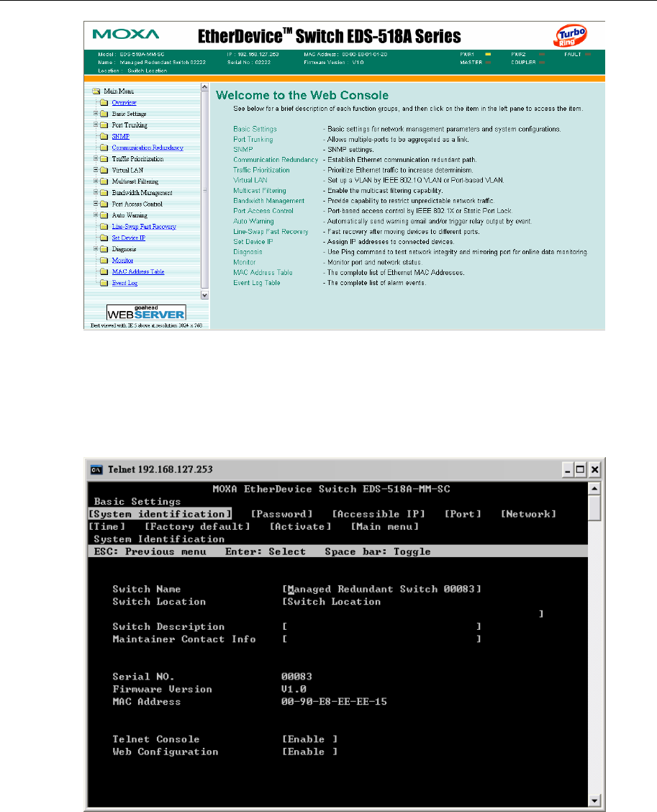
Task: Click the Auto Warning folder icon
Action: (x=104, y=215)
